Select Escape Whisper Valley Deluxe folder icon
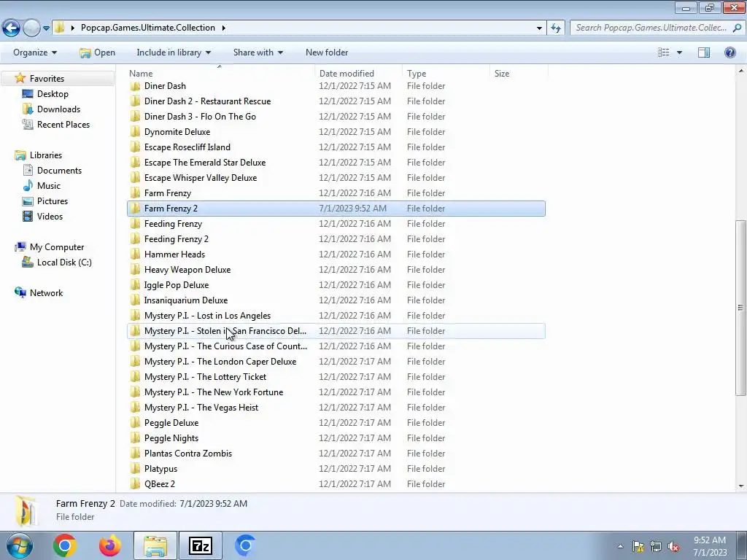Viewport: 747px width, 560px height. click(x=135, y=178)
